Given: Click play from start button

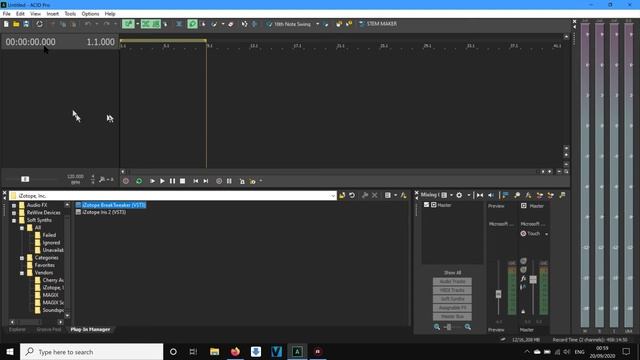Looking at the screenshot, I should [152, 181].
